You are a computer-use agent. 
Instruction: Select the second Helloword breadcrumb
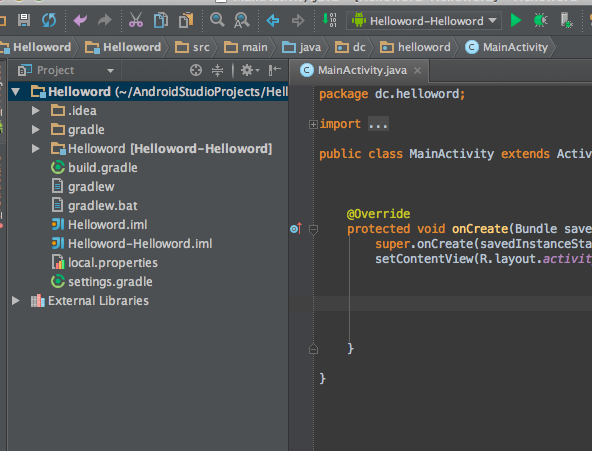[123, 47]
